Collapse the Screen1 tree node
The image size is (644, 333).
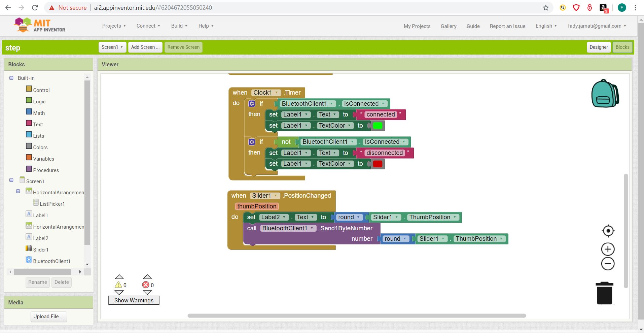[11, 180]
